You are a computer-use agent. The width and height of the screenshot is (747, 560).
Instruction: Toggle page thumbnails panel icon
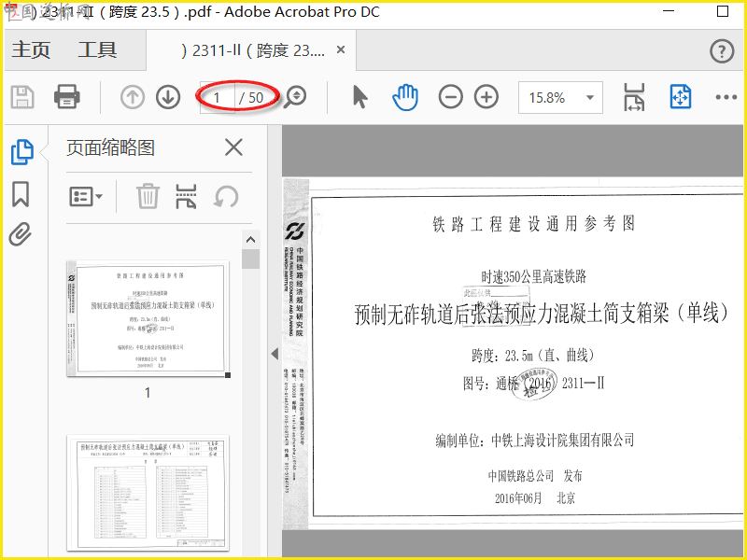pos(21,152)
